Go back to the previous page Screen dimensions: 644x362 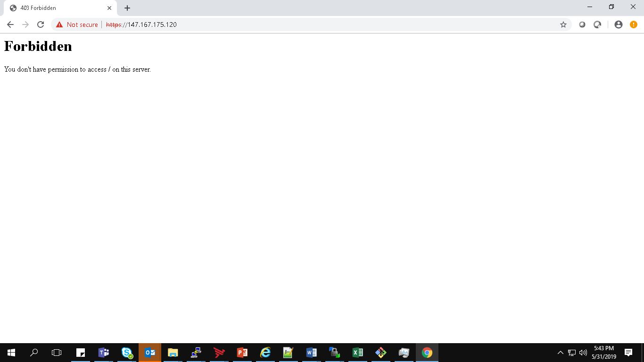[x=10, y=25]
